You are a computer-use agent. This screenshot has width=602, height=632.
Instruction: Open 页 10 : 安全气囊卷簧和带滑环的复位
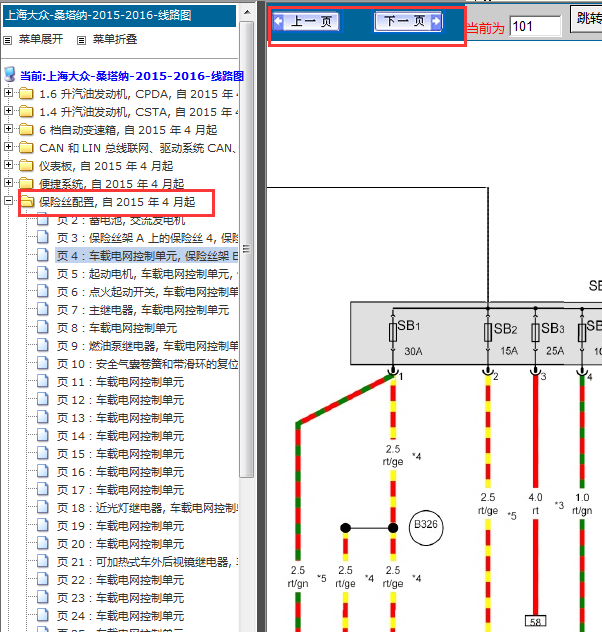(x=147, y=364)
